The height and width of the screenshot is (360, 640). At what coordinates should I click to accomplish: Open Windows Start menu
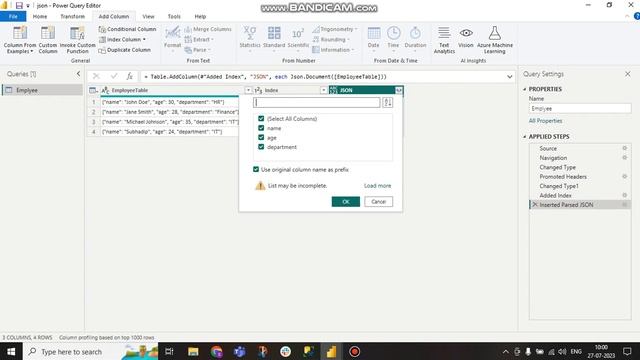tap(11, 351)
